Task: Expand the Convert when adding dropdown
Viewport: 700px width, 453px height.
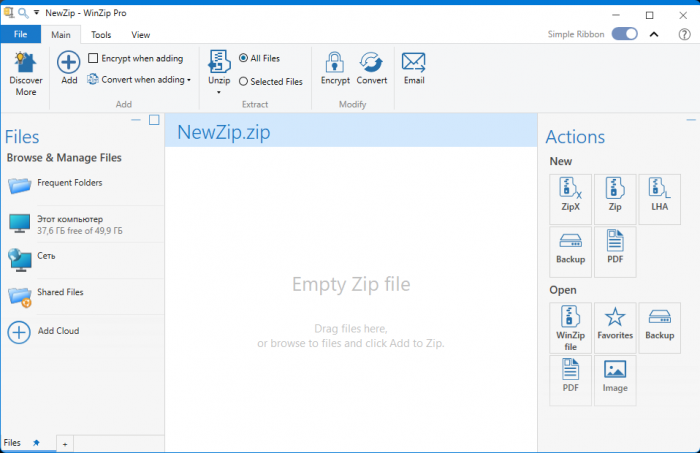Action: click(189, 80)
